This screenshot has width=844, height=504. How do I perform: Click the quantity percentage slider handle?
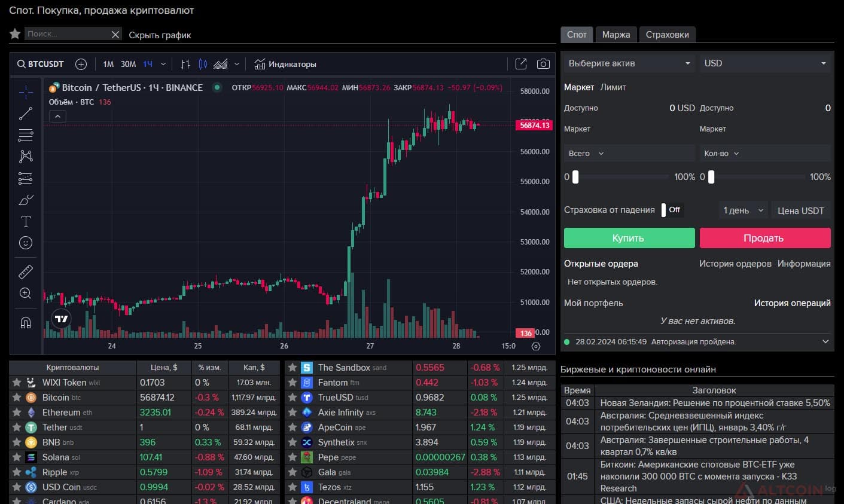(711, 177)
